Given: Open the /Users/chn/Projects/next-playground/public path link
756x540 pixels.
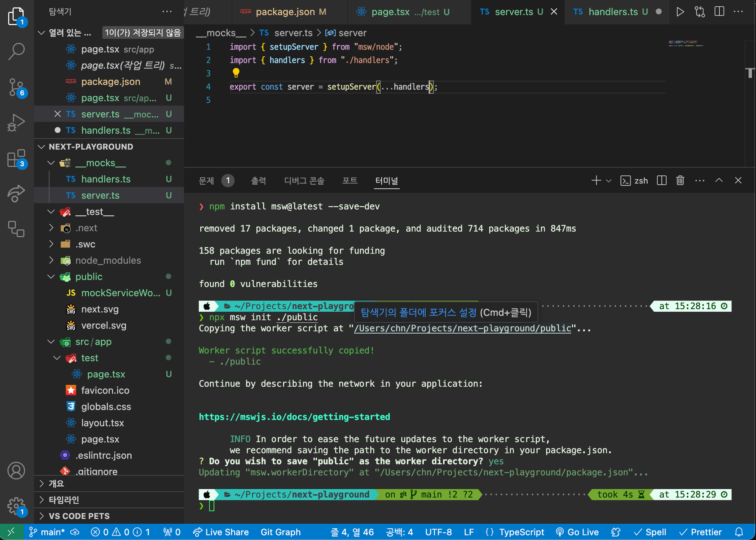Looking at the screenshot, I should (x=463, y=328).
